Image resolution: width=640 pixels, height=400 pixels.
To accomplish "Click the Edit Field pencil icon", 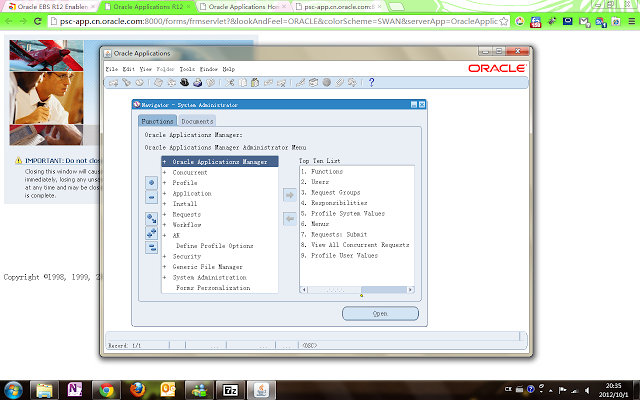I will click(300, 82).
